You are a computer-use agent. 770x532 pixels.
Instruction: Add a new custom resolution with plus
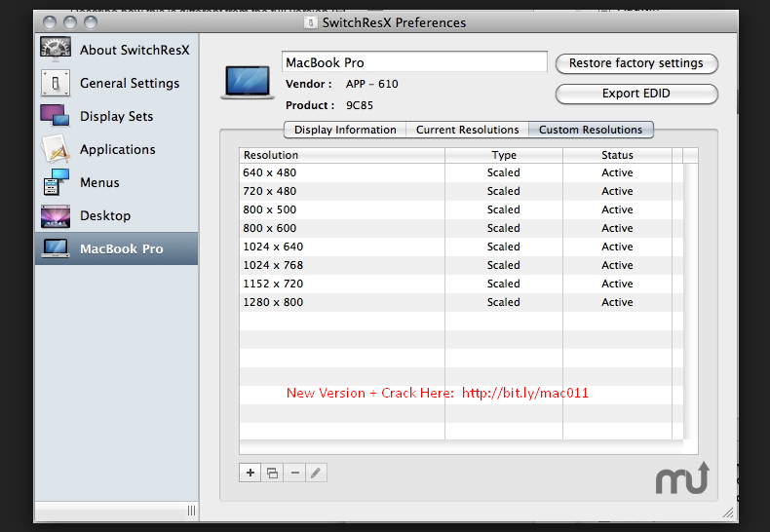click(x=250, y=473)
